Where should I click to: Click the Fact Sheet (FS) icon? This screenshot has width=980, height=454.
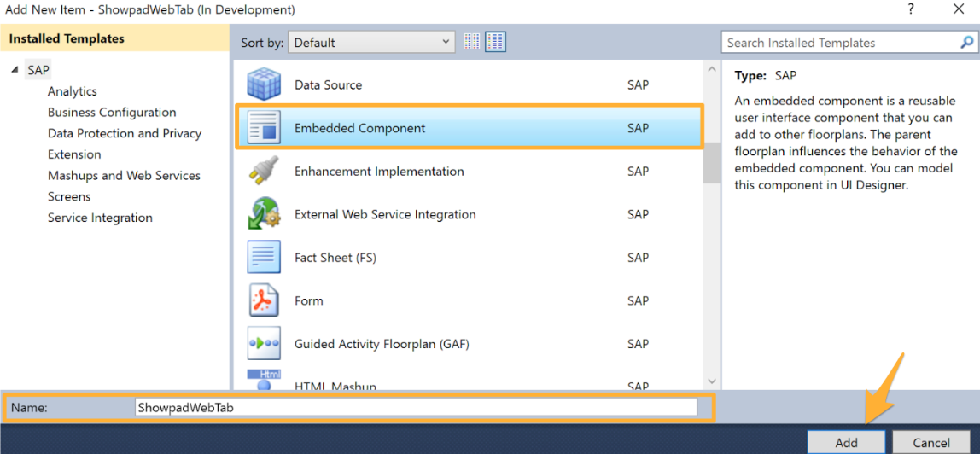[263, 258]
